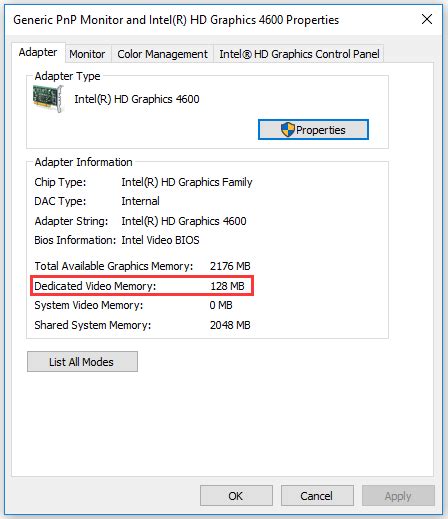Click the DAC Type label

(x=60, y=201)
